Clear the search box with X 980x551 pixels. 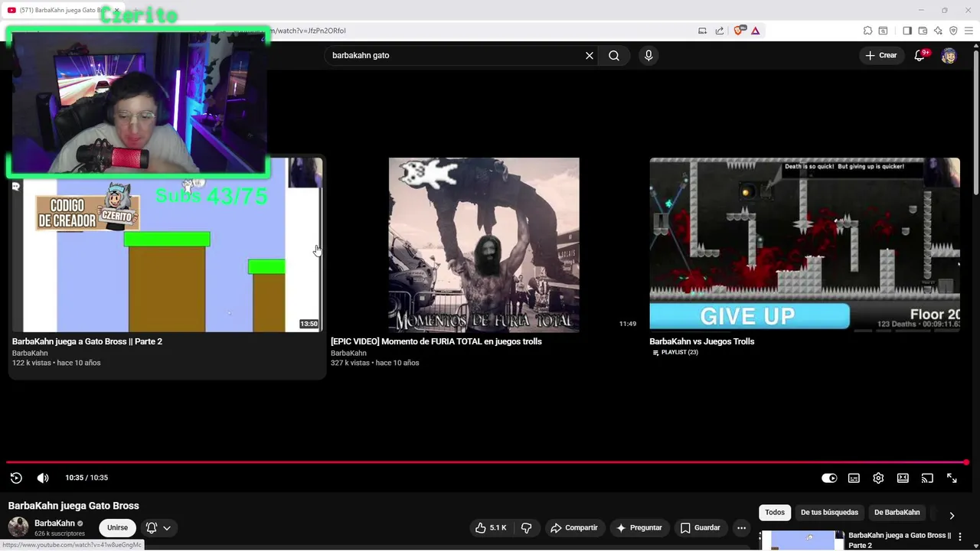coord(590,55)
